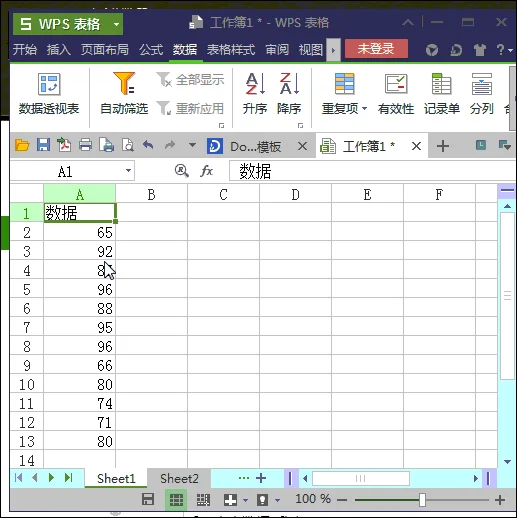Screen dimensions: 517x518
Task: Click the 未登录 login button
Action: [376, 49]
